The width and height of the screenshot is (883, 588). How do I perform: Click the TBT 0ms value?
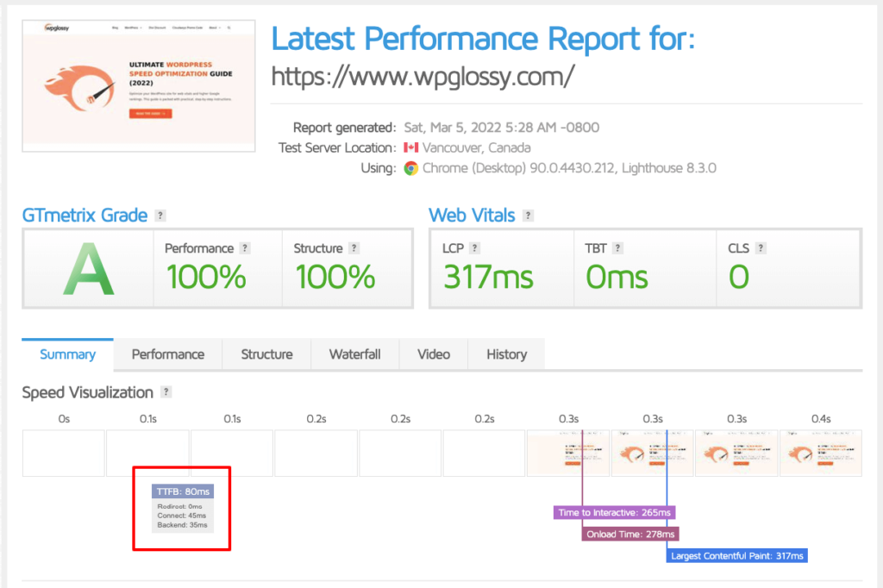point(617,277)
